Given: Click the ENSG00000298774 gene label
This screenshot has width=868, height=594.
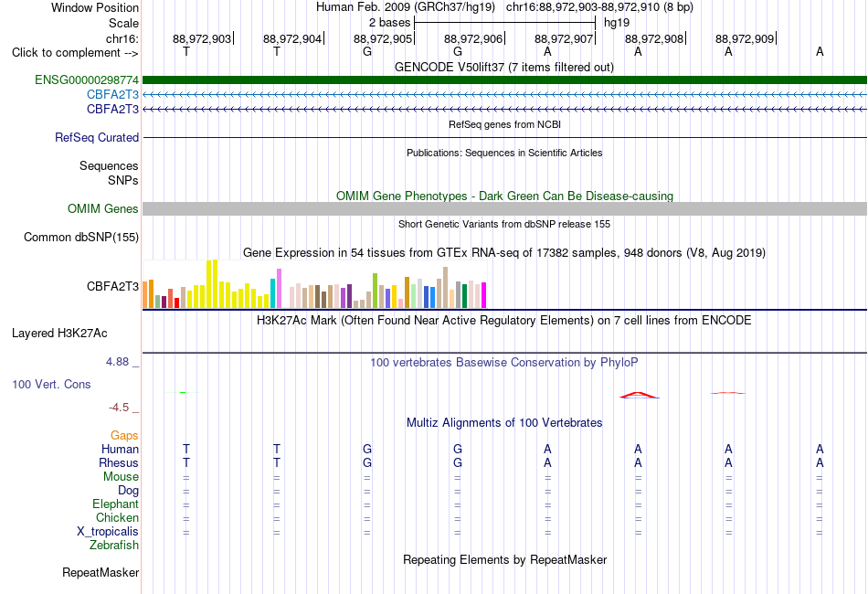Looking at the screenshot, I should [87, 80].
